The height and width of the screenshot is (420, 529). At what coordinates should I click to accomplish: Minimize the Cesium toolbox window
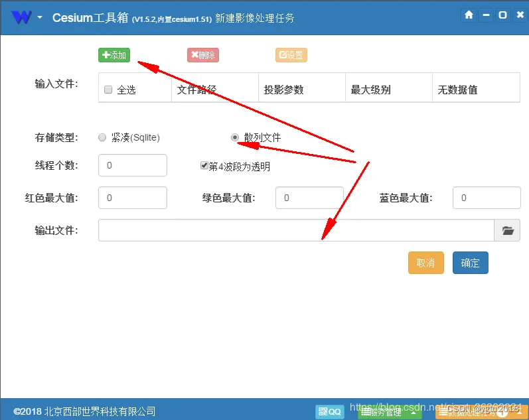(486, 15)
